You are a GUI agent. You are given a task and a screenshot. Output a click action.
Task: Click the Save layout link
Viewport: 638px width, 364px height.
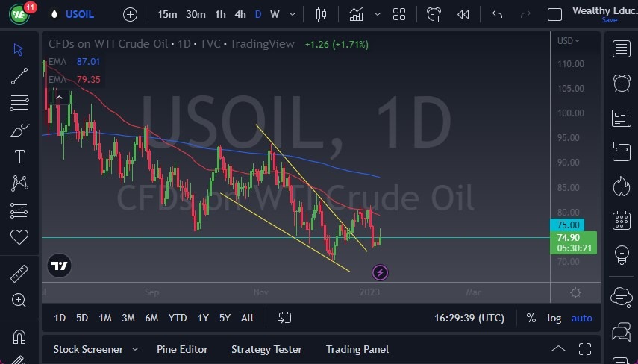(610, 20)
